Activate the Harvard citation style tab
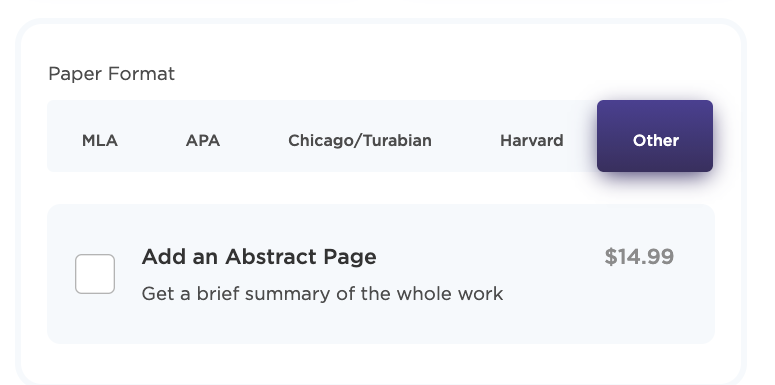The image size is (775, 385). 531,140
